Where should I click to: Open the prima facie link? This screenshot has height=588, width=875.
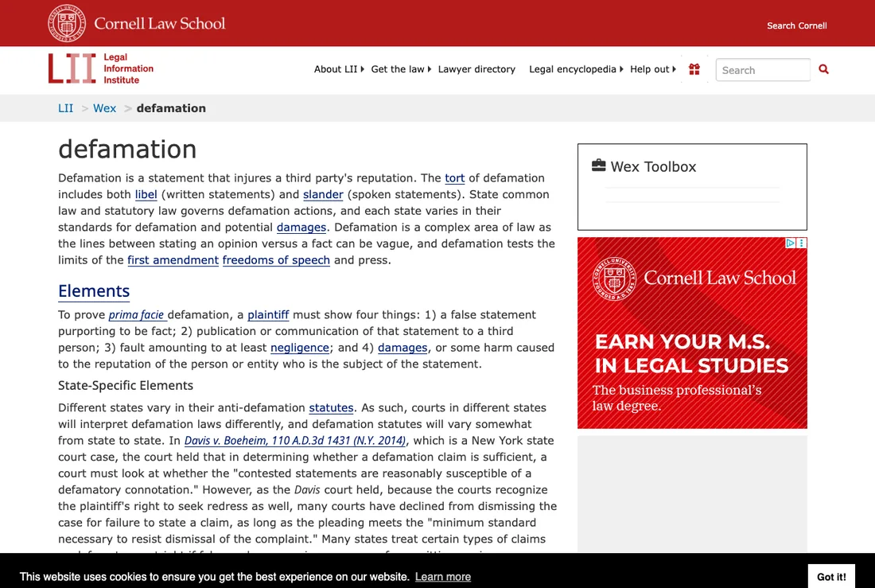pyautogui.click(x=137, y=315)
